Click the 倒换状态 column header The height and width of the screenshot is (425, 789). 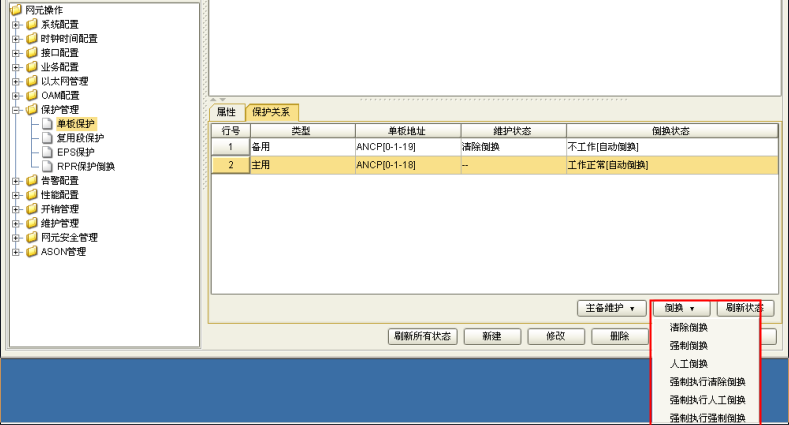pos(671,131)
